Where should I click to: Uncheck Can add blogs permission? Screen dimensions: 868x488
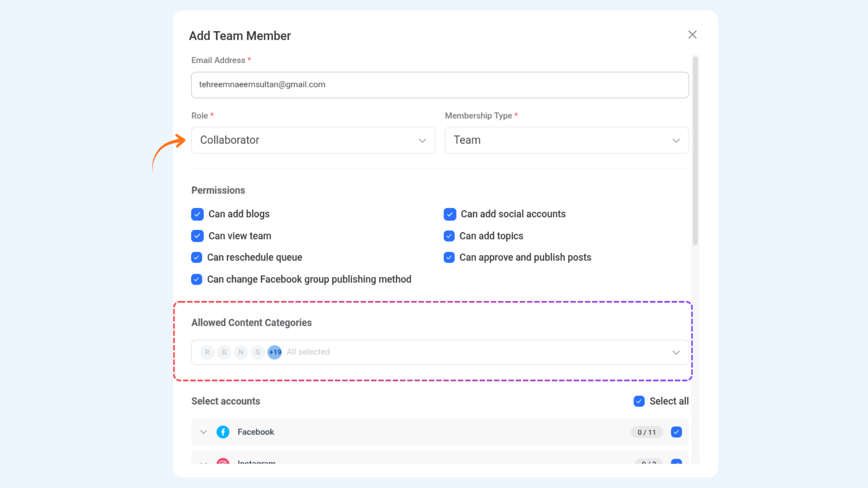[x=198, y=214]
